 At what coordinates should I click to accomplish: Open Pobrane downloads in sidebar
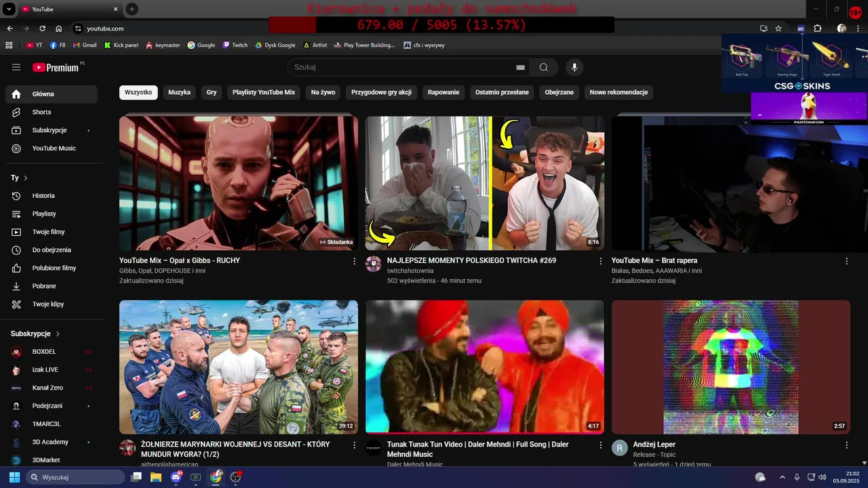point(52,286)
